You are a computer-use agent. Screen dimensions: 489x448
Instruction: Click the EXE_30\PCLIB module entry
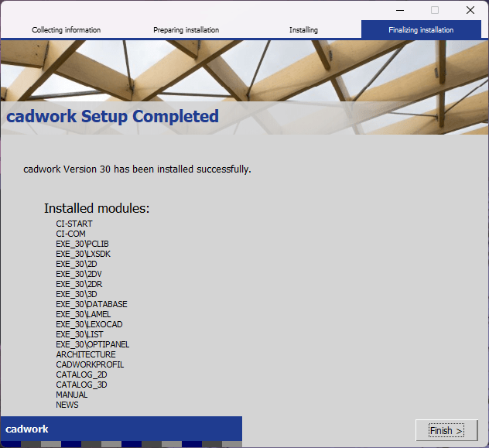(82, 244)
